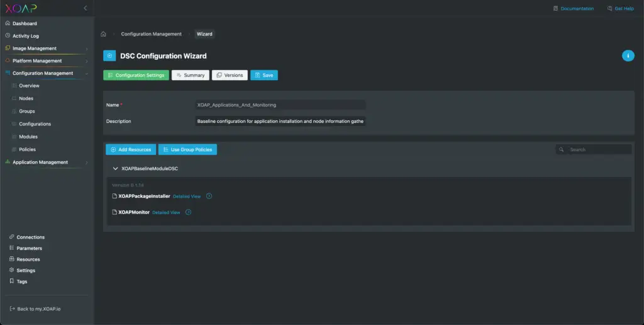Collapse the XOAPBaselineModuleDSC section
Viewport: 644px width, 325px height.
[116, 169]
